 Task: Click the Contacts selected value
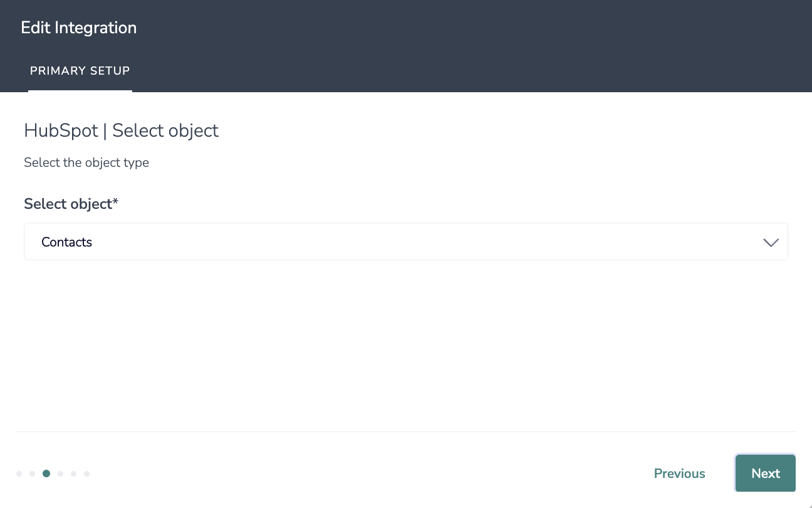(66, 242)
